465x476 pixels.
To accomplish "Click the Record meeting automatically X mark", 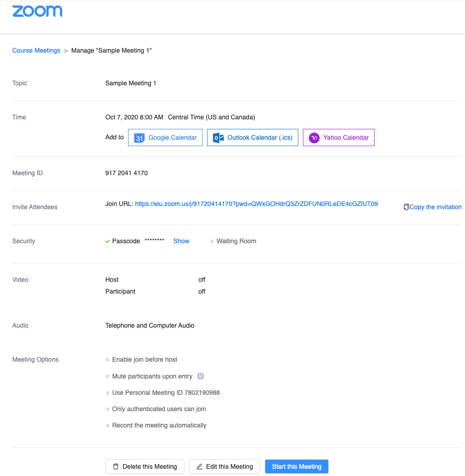I will click(108, 426).
